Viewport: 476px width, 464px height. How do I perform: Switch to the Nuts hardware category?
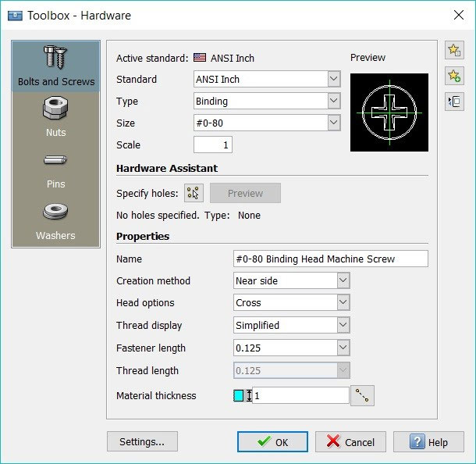pyautogui.click(x=56, y=118)
